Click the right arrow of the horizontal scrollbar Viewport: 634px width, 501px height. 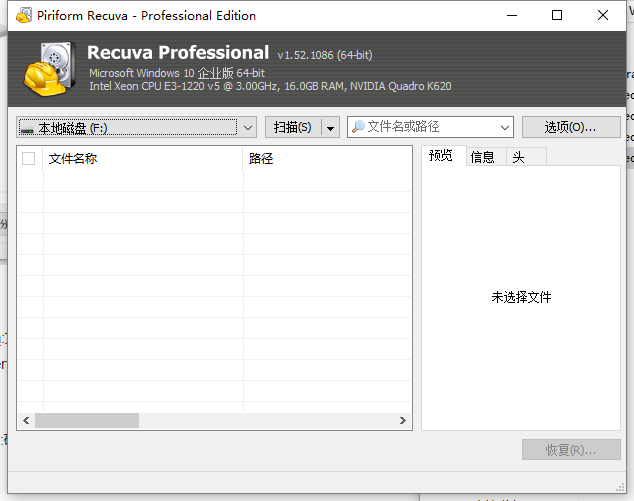[403, 421]
